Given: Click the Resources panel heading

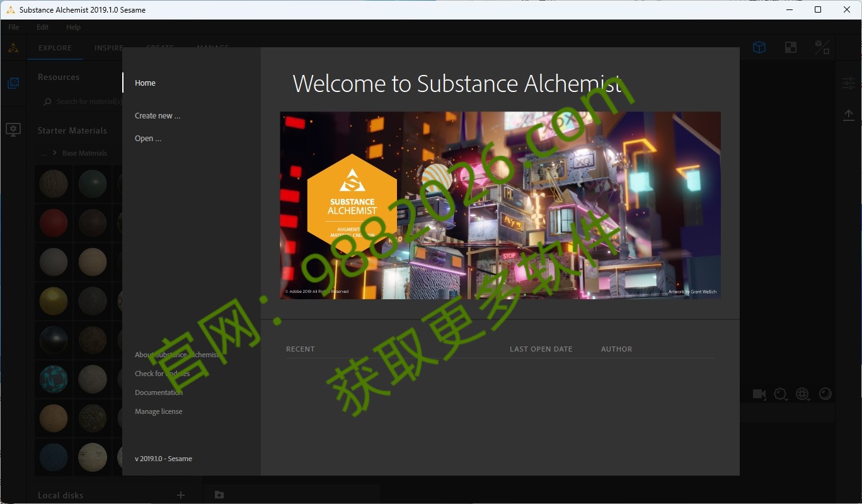Looking at the screenshot, I should coord(59,77).
